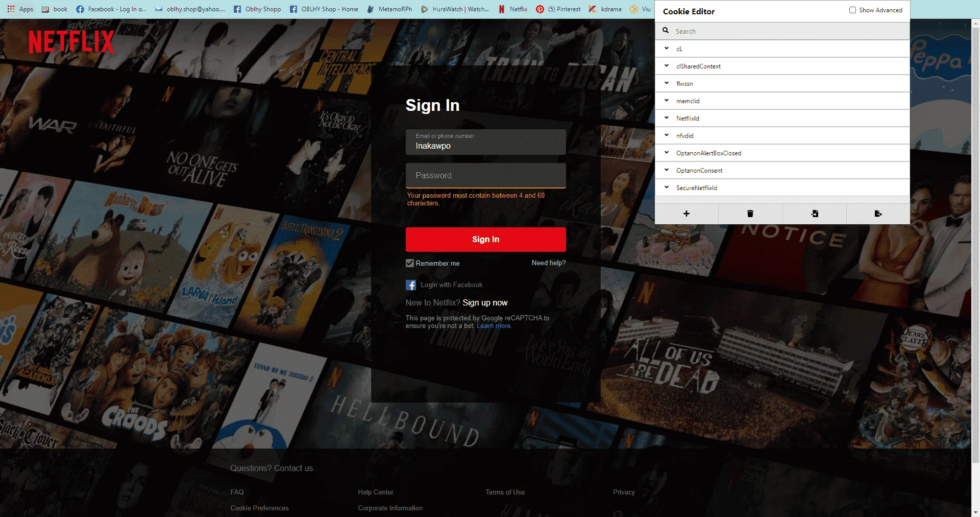The image size is (980, 517).
Task: Open the Viu bookmark
Action: coord(640,9)
